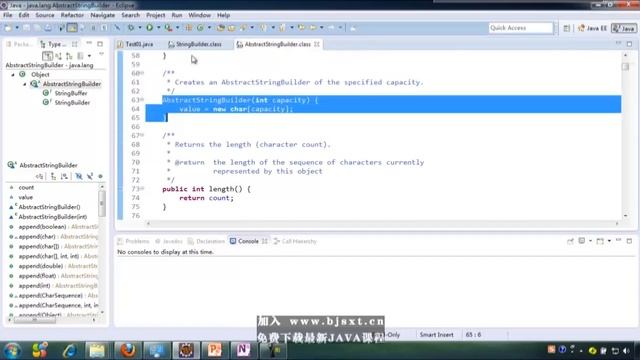This screenshot has height=360, width=640.
Task: Open the Call Hierarchy view tab
Action: click(295, 241)
